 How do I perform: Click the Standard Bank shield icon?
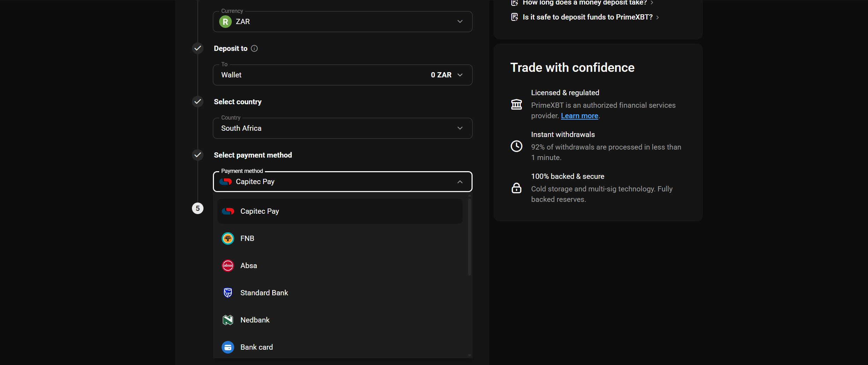228,293
